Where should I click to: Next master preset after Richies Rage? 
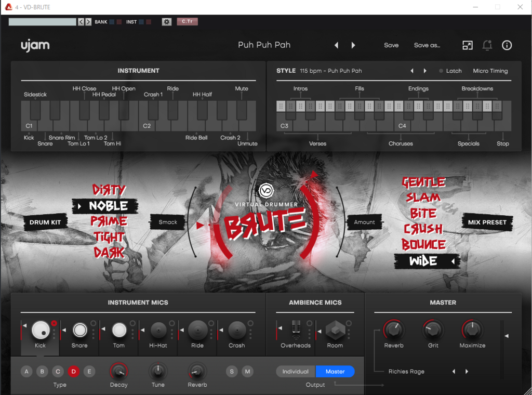pyautogui.click(x=467, y=372)
